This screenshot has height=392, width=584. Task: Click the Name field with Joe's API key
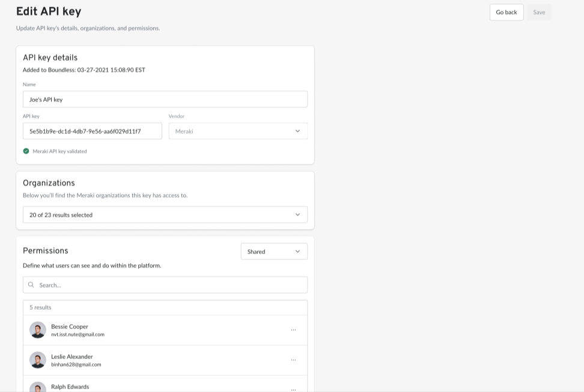[x=165, y=100]
